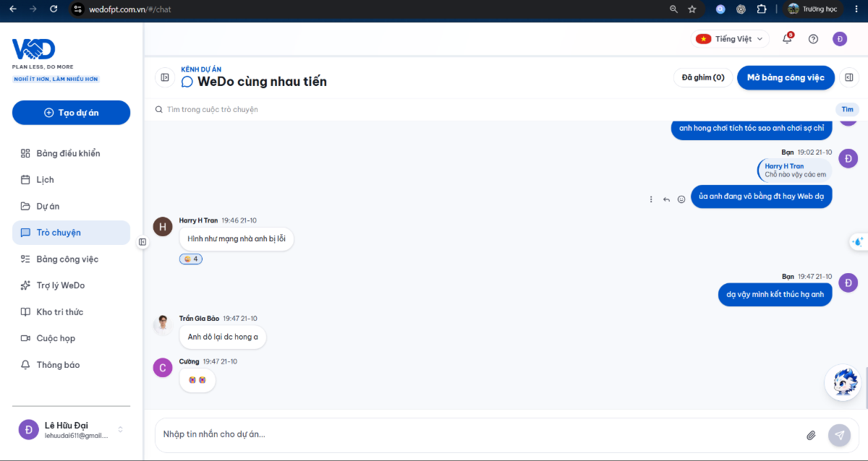Click the 'Hình như mạng nhà anh bị lỗi' message
Viewport: 868px width, 461px height.
[x=237, y=239]
